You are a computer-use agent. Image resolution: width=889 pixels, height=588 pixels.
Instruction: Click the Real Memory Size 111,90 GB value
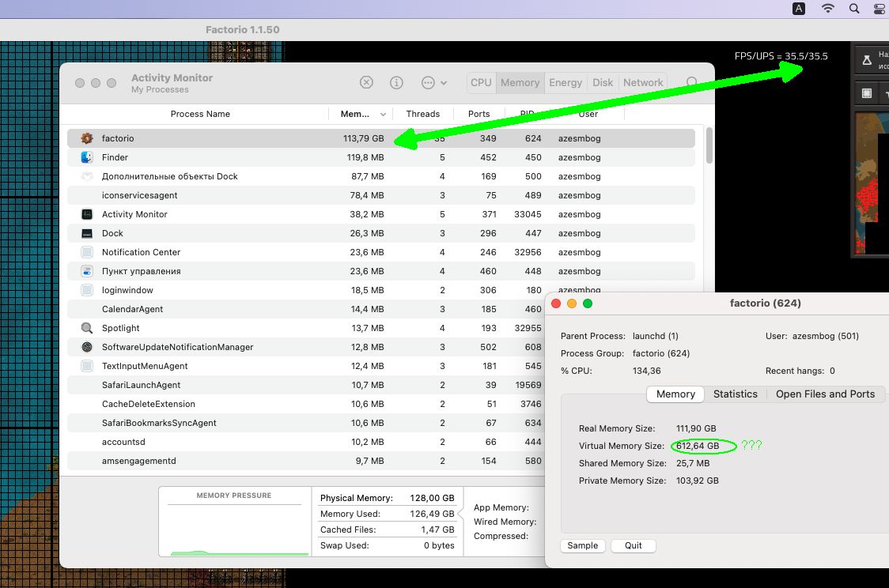pos(696,429)
